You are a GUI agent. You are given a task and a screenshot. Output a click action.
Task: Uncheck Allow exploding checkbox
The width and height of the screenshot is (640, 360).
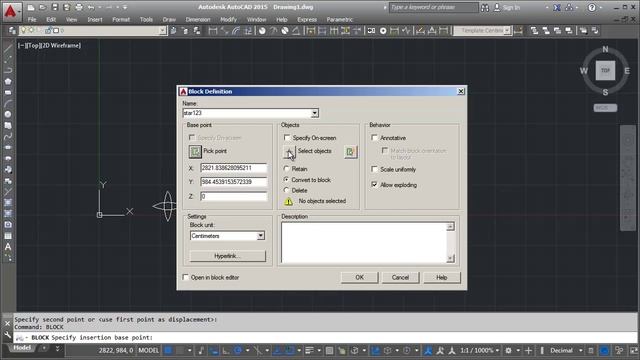(x=374, y=184)
